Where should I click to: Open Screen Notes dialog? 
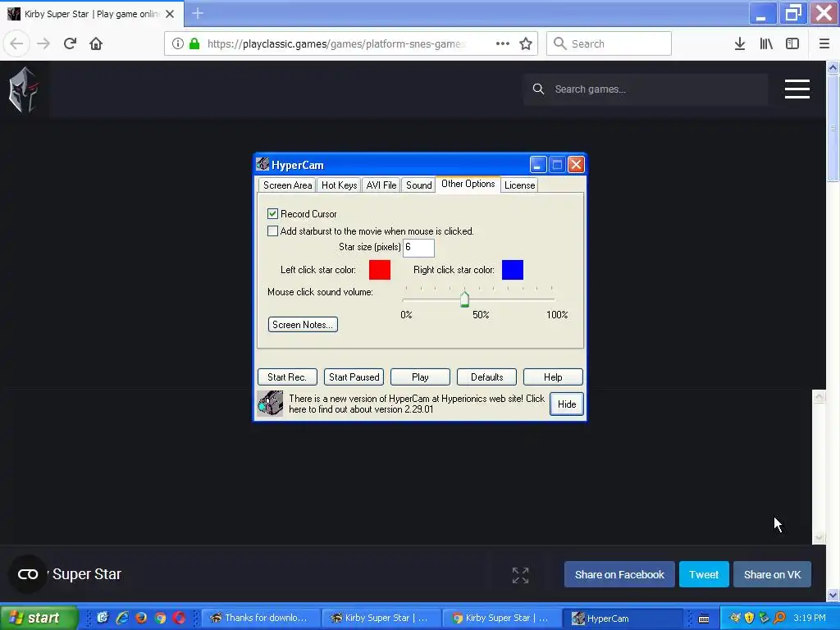pyautogui.click(x=303, y=325)
